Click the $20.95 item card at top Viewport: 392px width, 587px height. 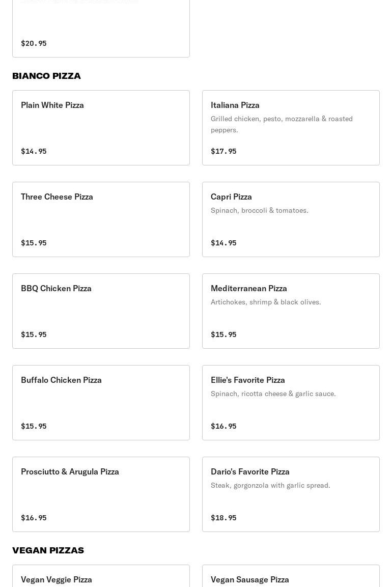(x=101, y=31)
